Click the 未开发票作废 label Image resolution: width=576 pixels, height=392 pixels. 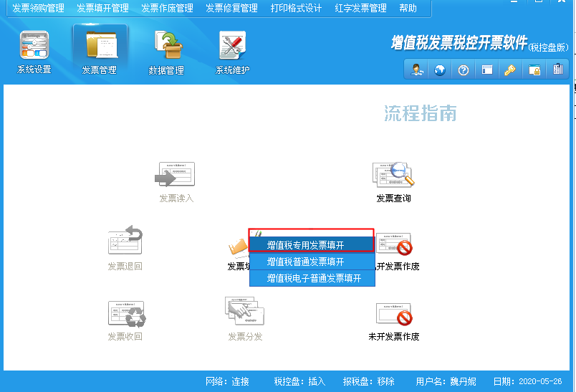(394, 337)
